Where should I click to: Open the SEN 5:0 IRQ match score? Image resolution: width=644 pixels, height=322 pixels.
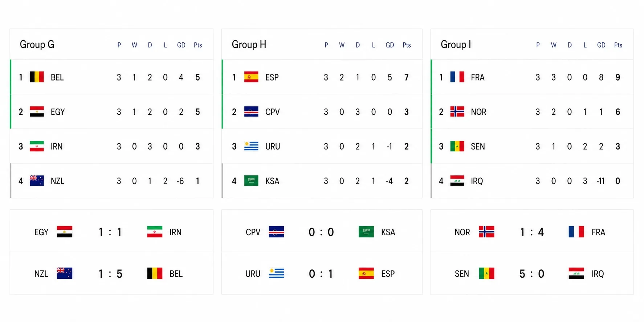532,273
